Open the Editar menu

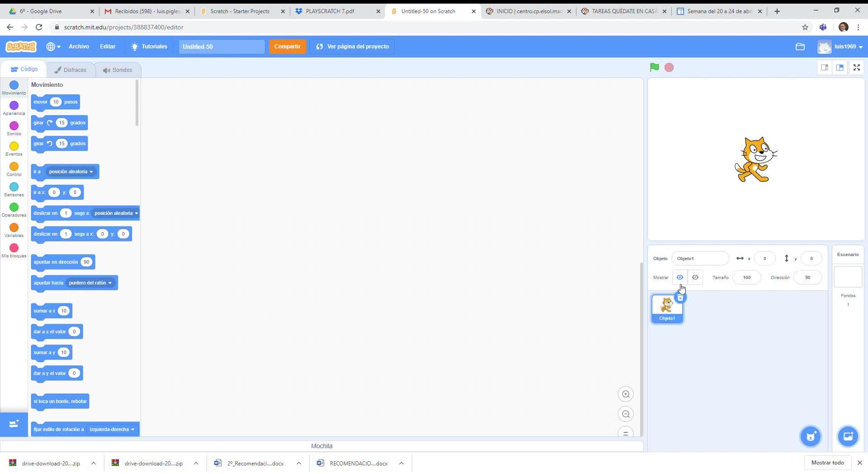108,47
